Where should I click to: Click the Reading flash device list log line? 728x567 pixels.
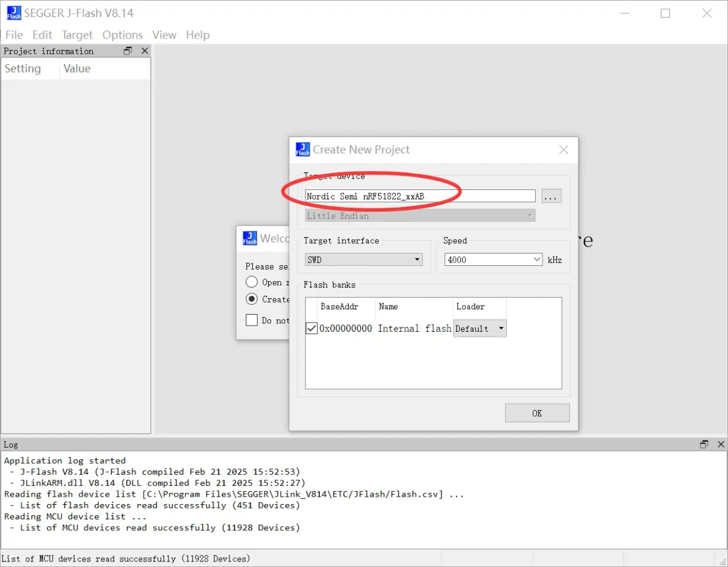point(234,494)
